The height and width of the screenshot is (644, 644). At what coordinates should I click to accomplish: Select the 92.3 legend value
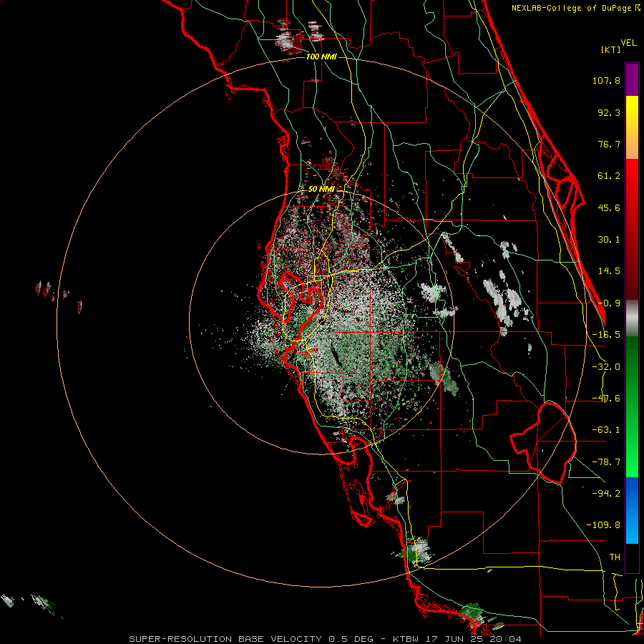click(609, 112)
